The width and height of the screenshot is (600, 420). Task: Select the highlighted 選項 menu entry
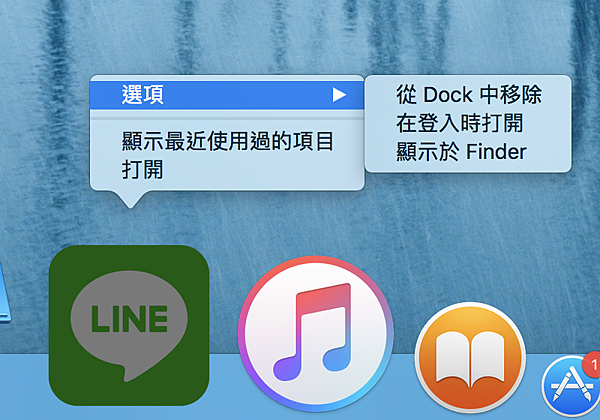[227, 95]
